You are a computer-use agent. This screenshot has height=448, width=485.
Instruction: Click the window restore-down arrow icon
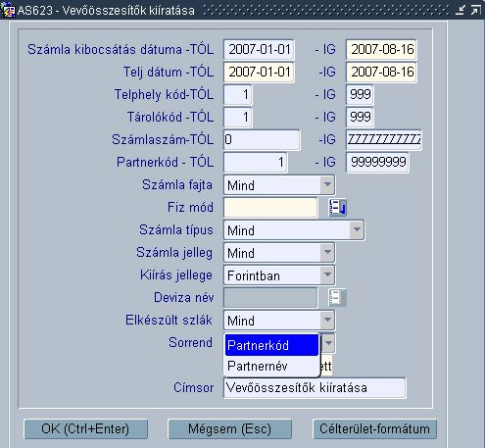(461, 10)
